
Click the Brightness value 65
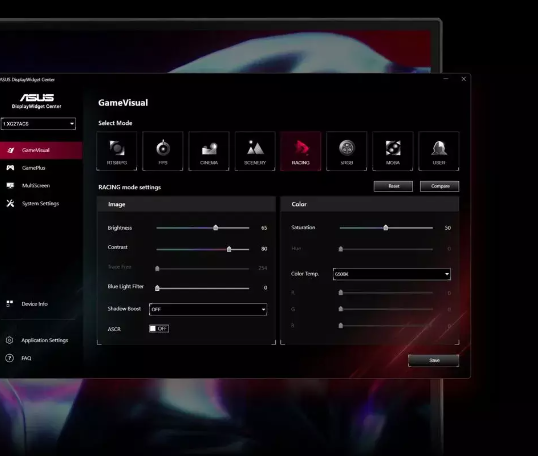tap(264, 228)
